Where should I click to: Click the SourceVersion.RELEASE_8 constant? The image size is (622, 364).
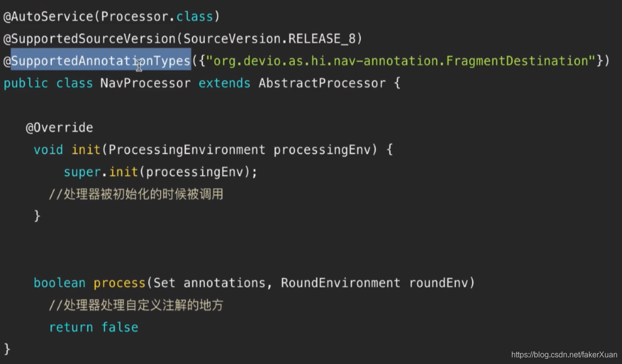pos(270,38)
